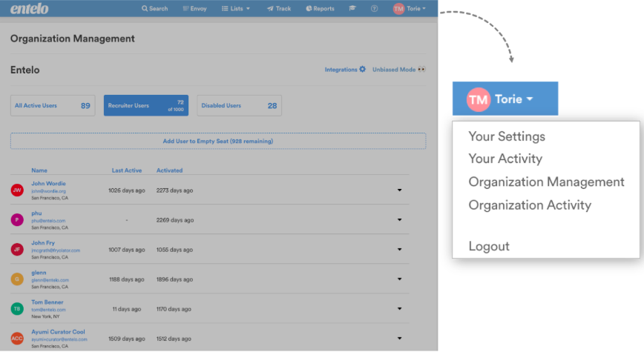Sort by the Last Active column header
644x352 pixels.
pos(126,170)
